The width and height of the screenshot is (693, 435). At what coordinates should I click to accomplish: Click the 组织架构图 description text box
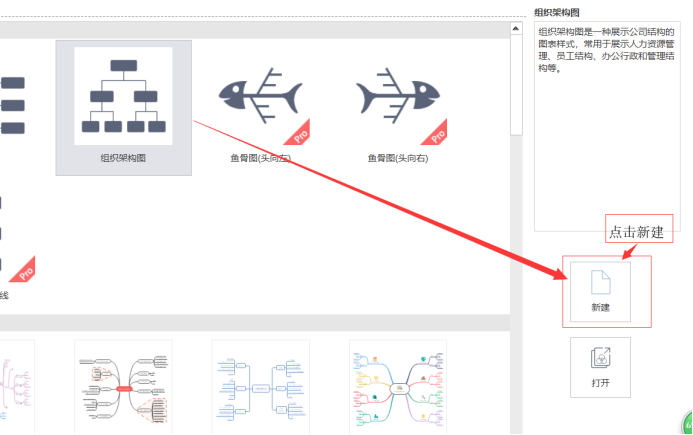pos(607,126)
